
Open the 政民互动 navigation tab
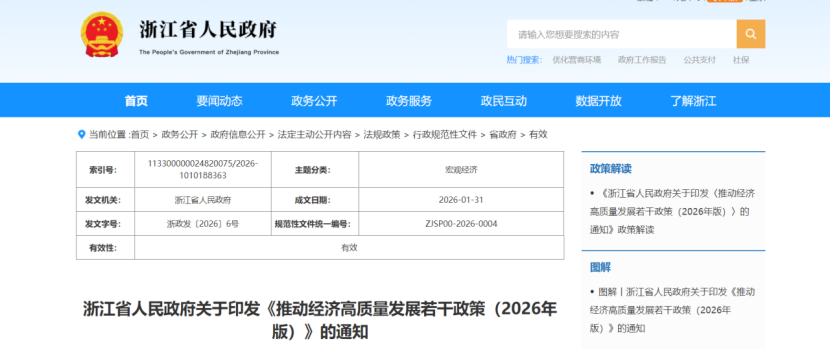click(x=503, y=101)
